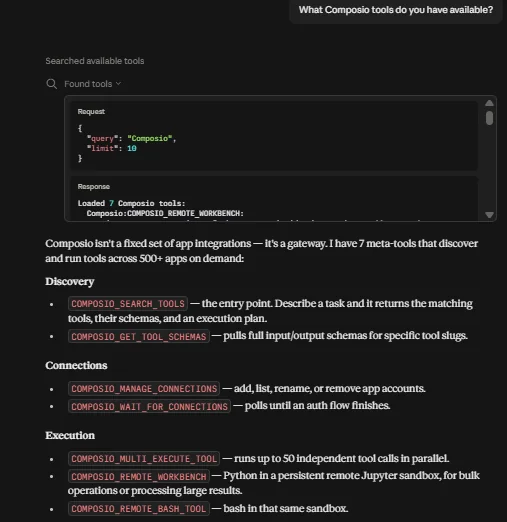The height and width of the screenshot is (522, 507).
Task: Click the COMPOSIO_GET_TOOL_SCHEMAS code tag
Action: pyautogui.click(x=139, y=336)
